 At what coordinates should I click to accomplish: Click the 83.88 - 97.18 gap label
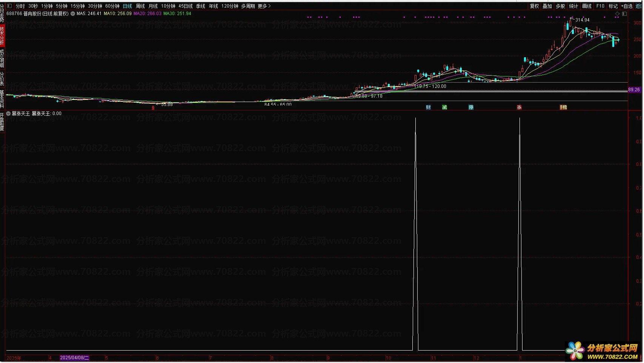pyautogui.click(x=369, y=96)
